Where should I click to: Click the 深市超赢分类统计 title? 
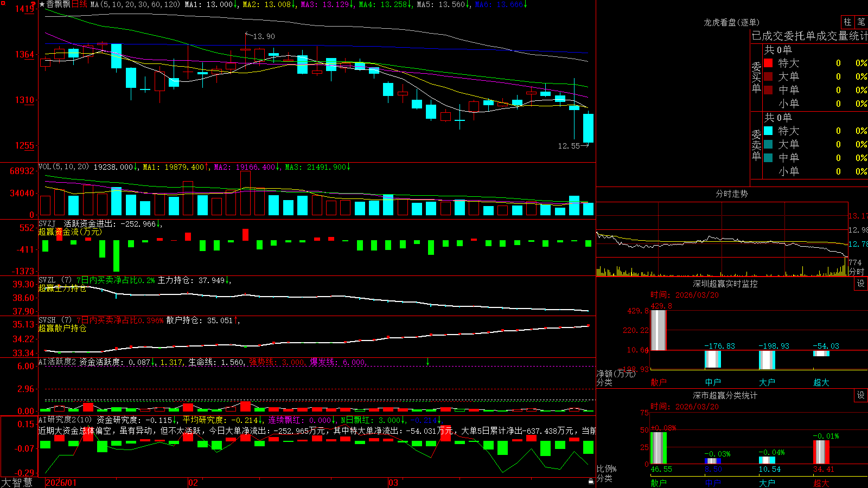coord(725,395)
